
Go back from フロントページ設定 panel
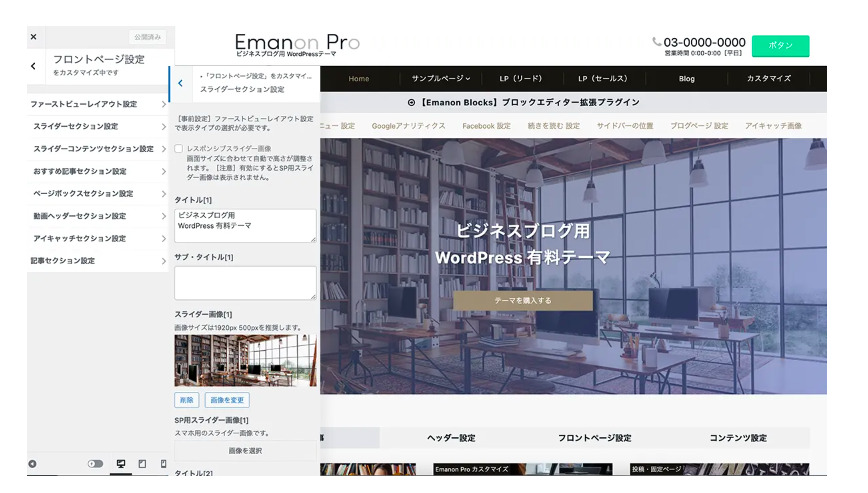pos(33,66)
